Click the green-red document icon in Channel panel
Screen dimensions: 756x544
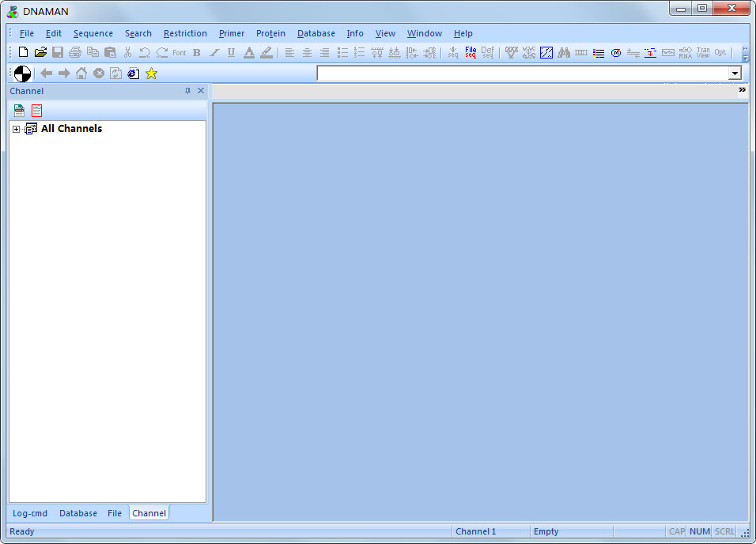point(19,111)
